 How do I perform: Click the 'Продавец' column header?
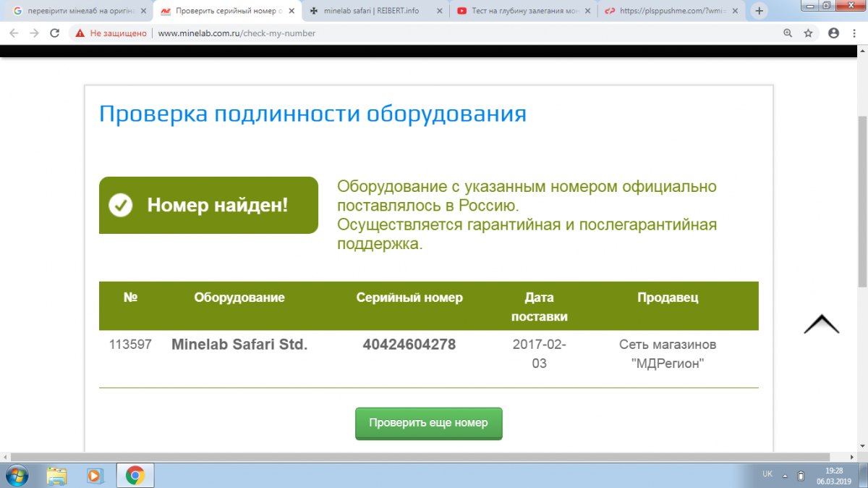click(668, 298)
